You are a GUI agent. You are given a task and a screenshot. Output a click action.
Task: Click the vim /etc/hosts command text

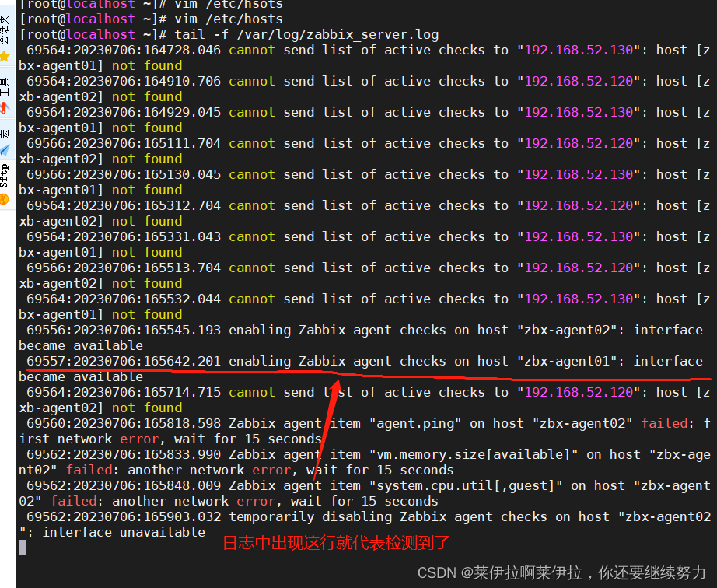229,19
